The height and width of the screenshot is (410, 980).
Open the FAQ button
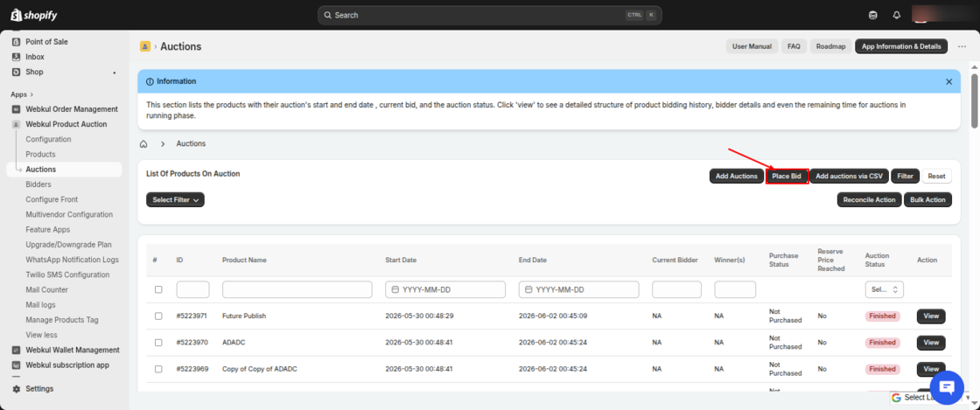(x=794, y=46)
